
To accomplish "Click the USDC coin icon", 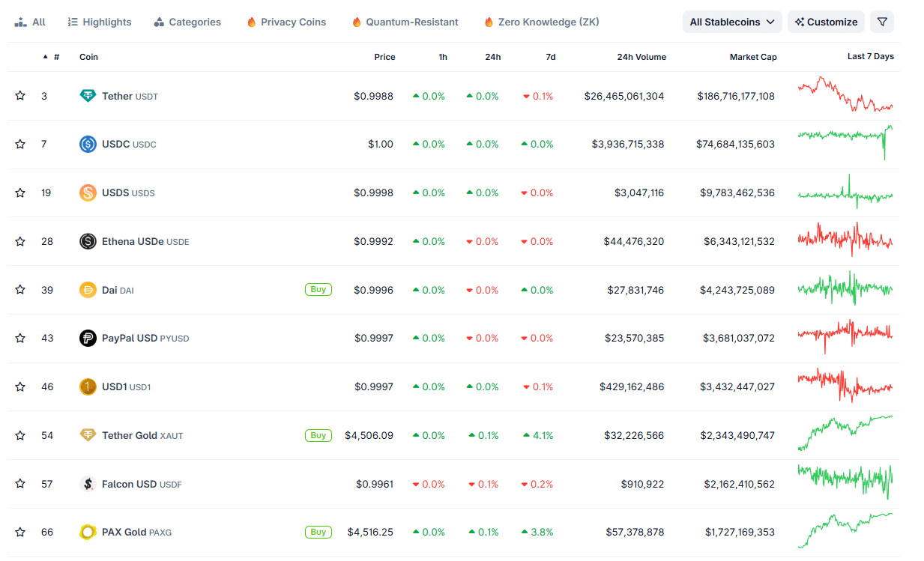I will click(87, 144).
